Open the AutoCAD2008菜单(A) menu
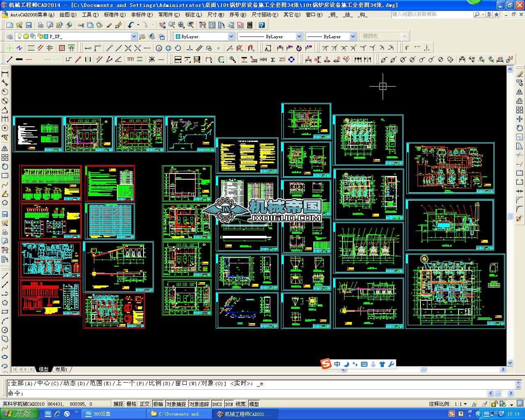 pos(32,15)
